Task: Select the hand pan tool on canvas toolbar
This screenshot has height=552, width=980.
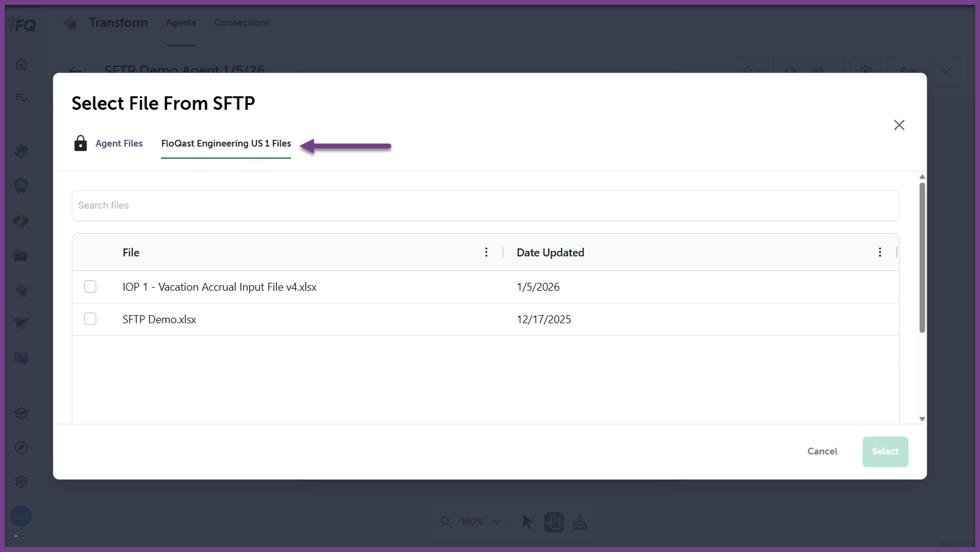Action: coord(553,522)
